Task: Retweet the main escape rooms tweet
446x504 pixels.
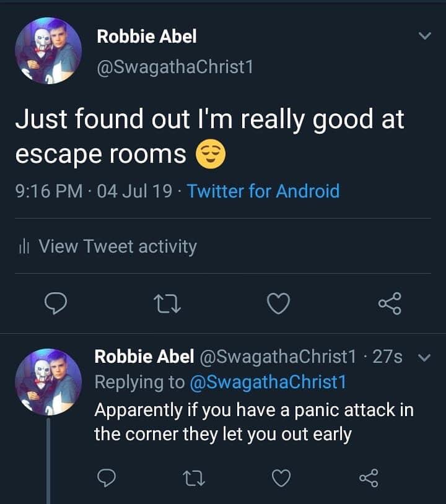Action: [x=166, y=303]
